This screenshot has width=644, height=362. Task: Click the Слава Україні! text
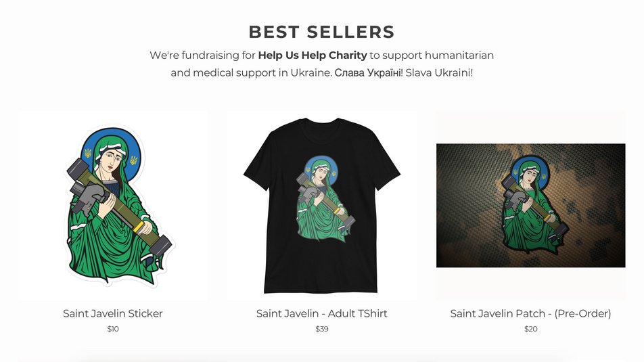(x=369, y=72)
